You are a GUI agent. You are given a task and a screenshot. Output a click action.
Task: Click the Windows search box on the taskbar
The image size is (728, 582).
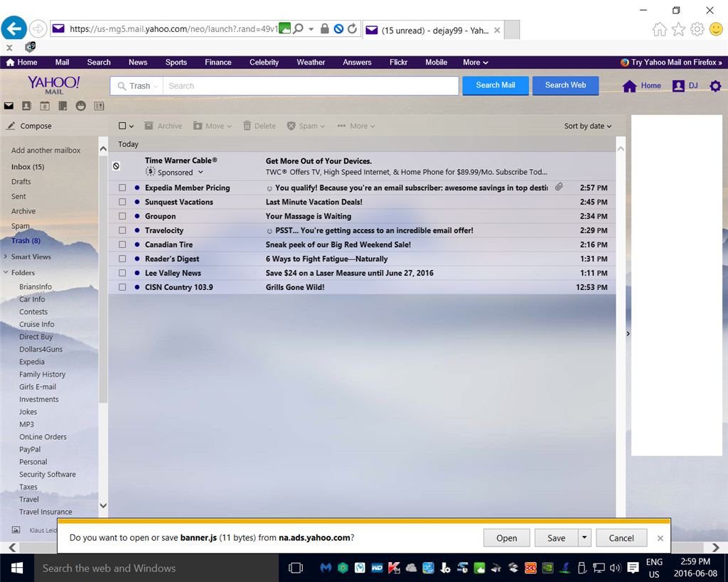point(156,568)
